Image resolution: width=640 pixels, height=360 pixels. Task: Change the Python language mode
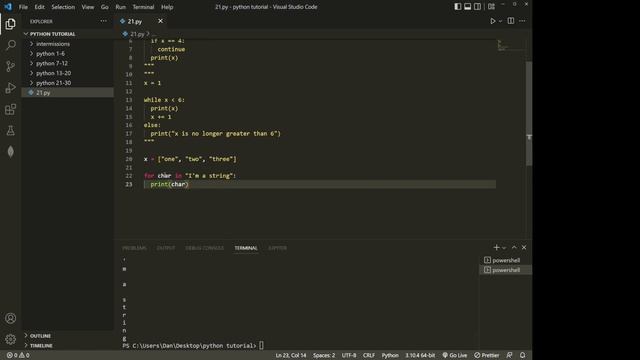pyautogui.click(x=390, y=355)
